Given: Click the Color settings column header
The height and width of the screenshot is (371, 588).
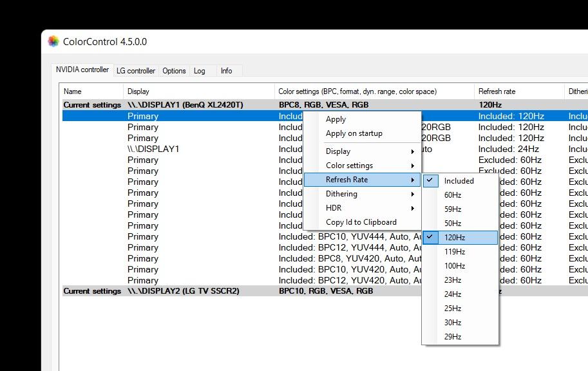Looking at the screenshot, I should 374,91.
